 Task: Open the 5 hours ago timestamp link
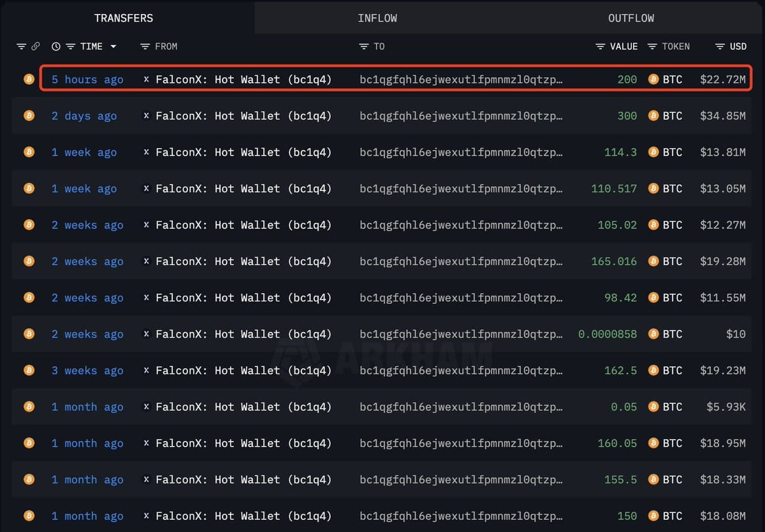87,80
